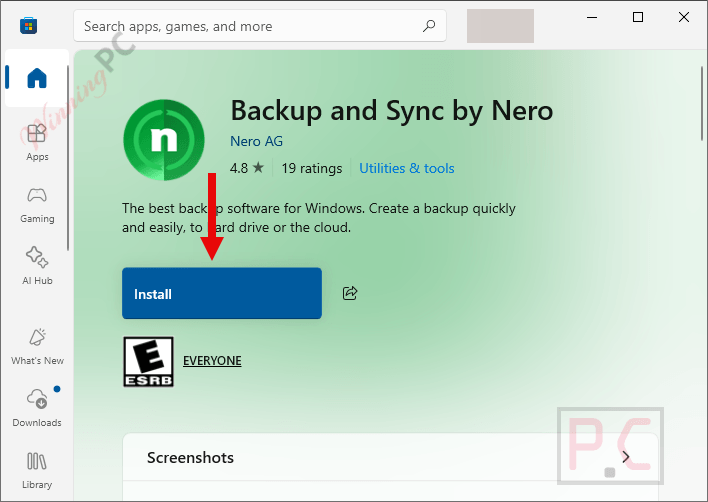Click the Screenshots section heading
This screenshot has height=502, width=708.
pyautogui.click(x=191, y=458)
